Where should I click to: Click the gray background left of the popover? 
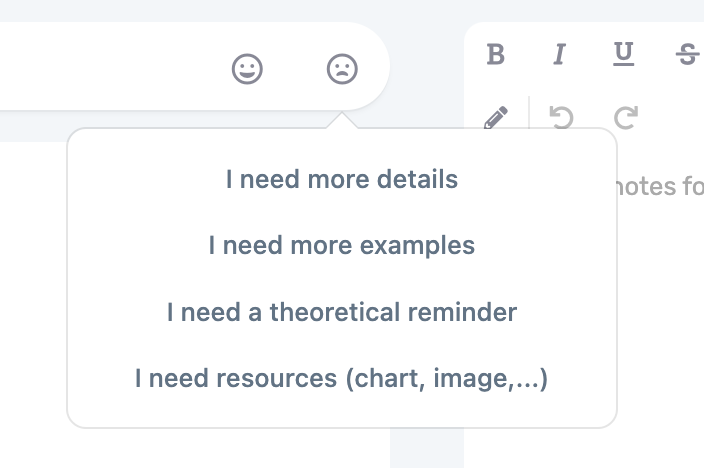tap(30, 125)
